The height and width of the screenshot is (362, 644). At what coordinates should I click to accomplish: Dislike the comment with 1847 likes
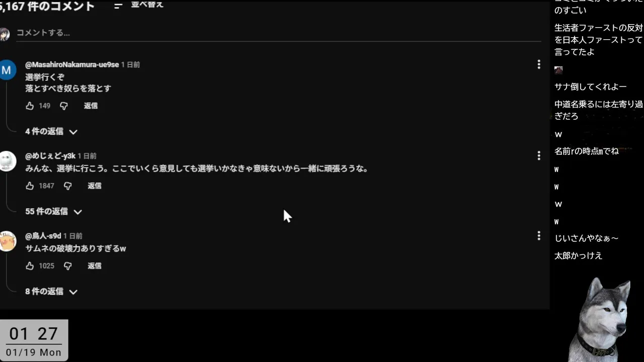click(68, 186)
